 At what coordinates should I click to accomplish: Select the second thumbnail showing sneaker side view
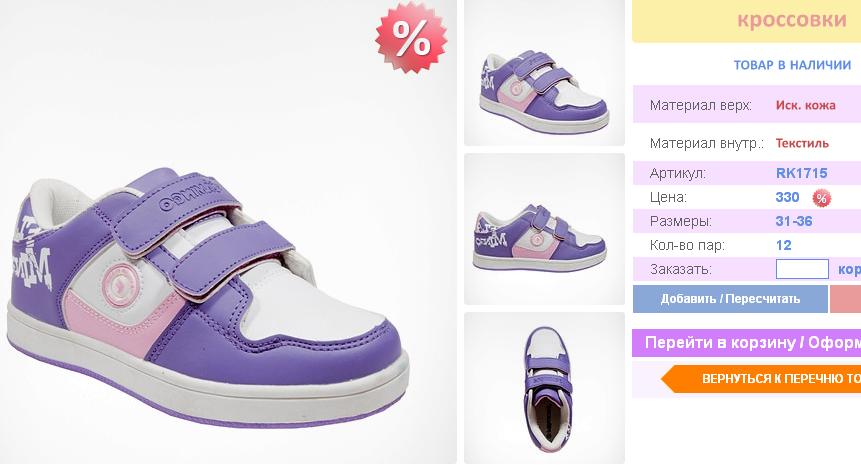click(544, 229)
